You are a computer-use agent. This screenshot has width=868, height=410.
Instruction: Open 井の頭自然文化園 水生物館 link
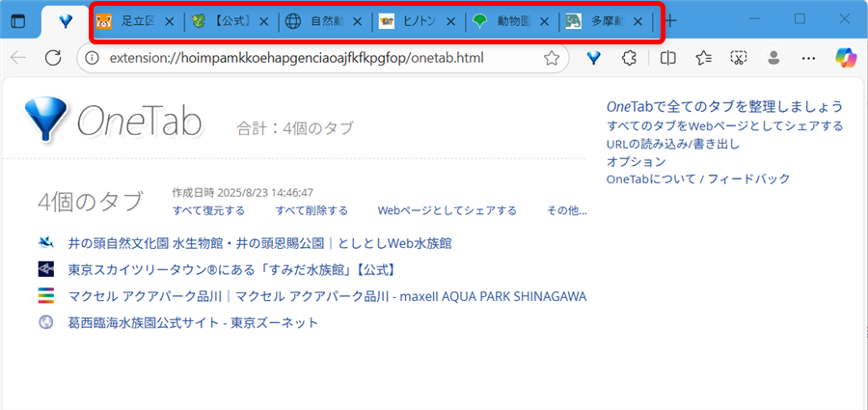[260, 243]
